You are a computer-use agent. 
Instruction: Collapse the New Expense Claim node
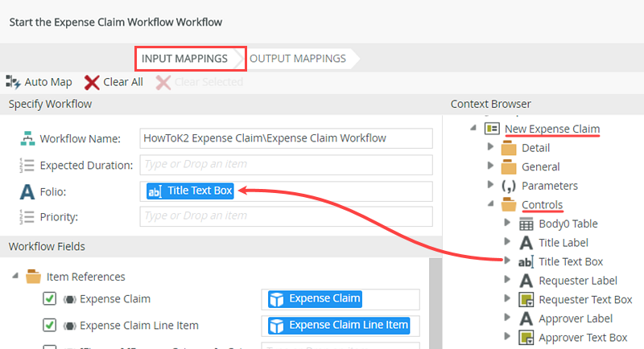473,128
